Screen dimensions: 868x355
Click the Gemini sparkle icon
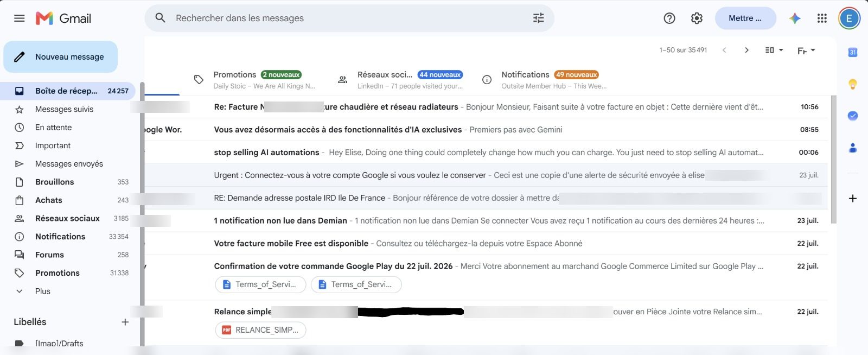coord(795,18)
